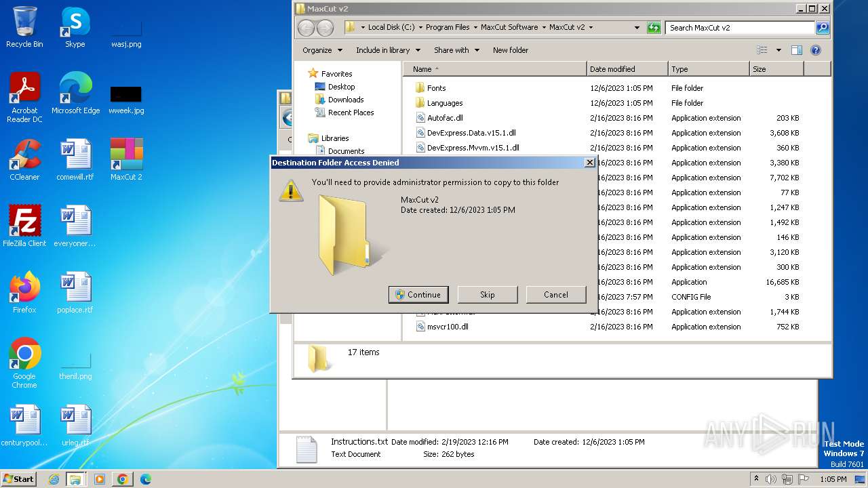Open Internet Explorer from the taskbar
Viewport: 868px width, 488px height.
[x=54, y=479]
